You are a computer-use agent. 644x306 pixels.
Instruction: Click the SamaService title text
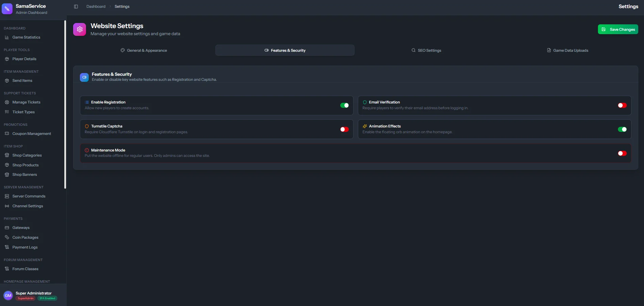(x=31, y=6)
